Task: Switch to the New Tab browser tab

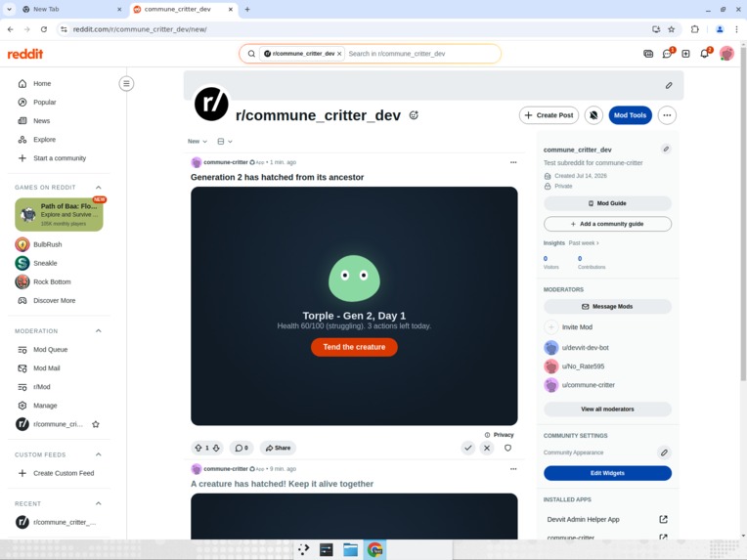Action: coord(71,9)
